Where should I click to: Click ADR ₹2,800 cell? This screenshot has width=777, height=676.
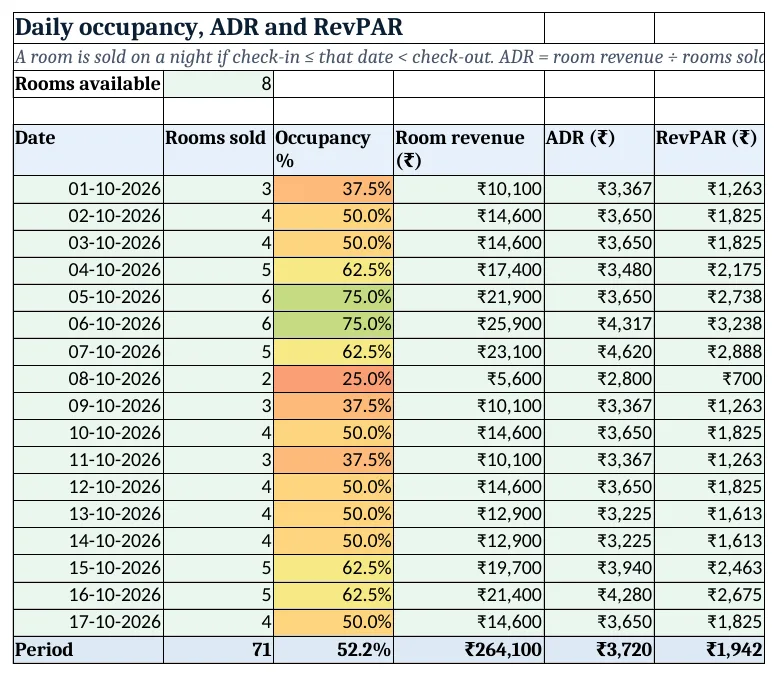pos(600,379)
